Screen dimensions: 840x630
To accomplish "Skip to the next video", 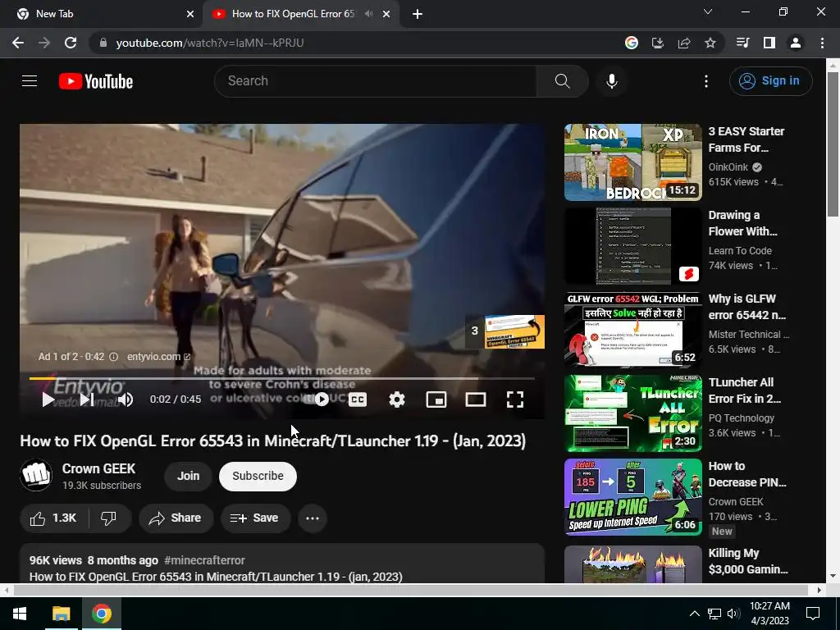I will [x=87, y=399].
